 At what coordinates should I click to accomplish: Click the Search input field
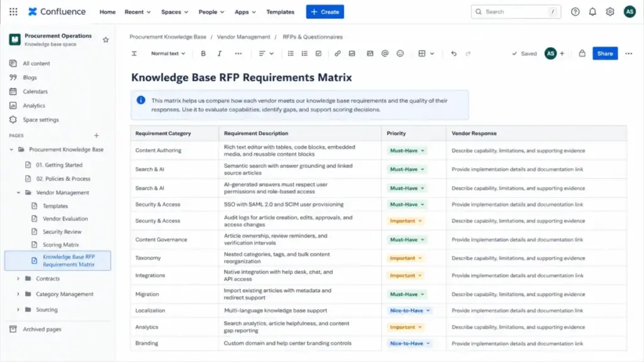point(516,12)
